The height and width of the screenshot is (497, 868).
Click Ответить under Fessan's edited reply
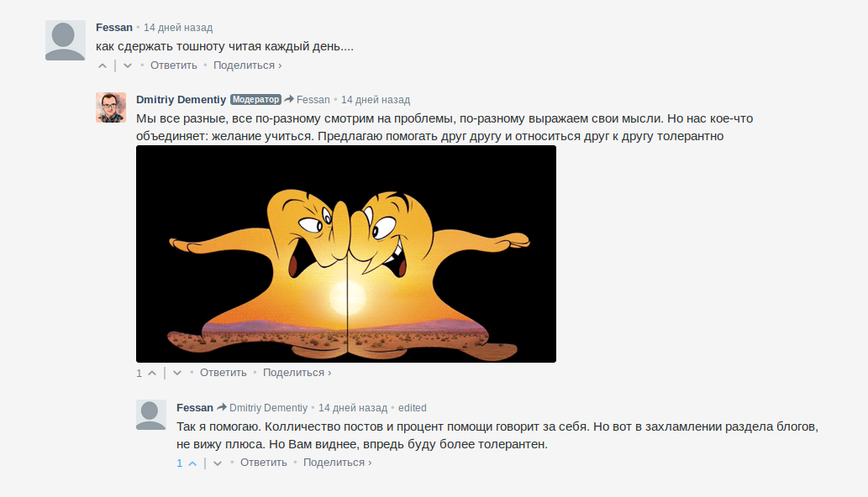point(264,463)
